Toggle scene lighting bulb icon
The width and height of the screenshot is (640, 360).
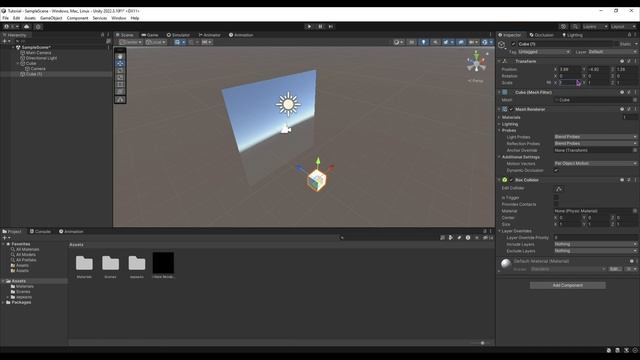pyautogui.click(x=424, y=42)
